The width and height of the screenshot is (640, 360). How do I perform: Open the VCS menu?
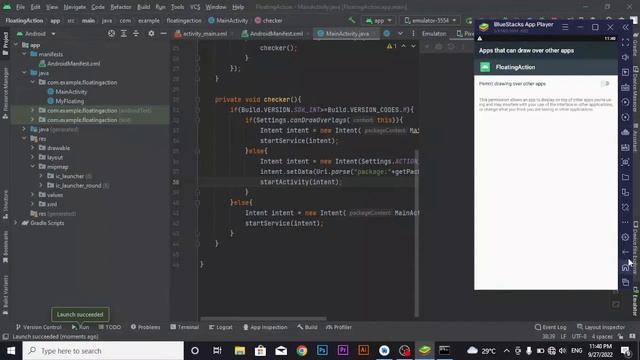[x=195, y=7]
